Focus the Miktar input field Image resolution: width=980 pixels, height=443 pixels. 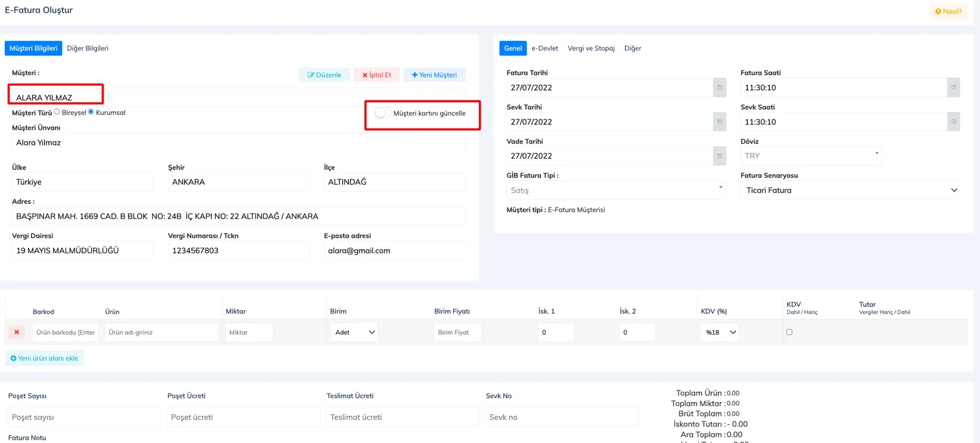pyautogui.click(x=249, y=332)
